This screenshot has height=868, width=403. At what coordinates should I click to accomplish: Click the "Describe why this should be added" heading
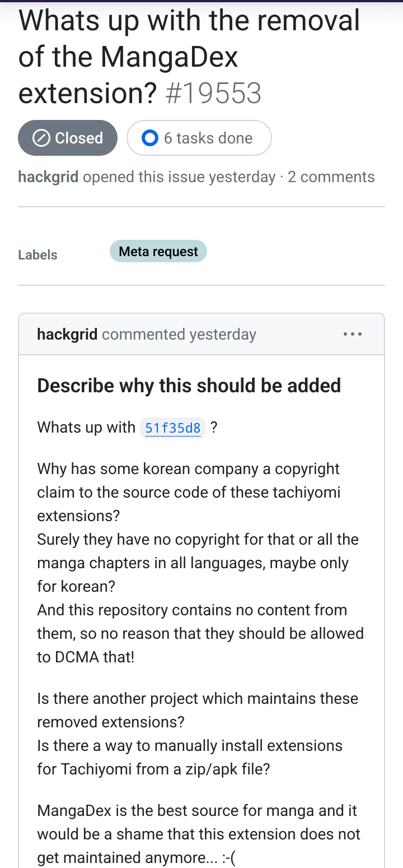click(x=189, y=386)
